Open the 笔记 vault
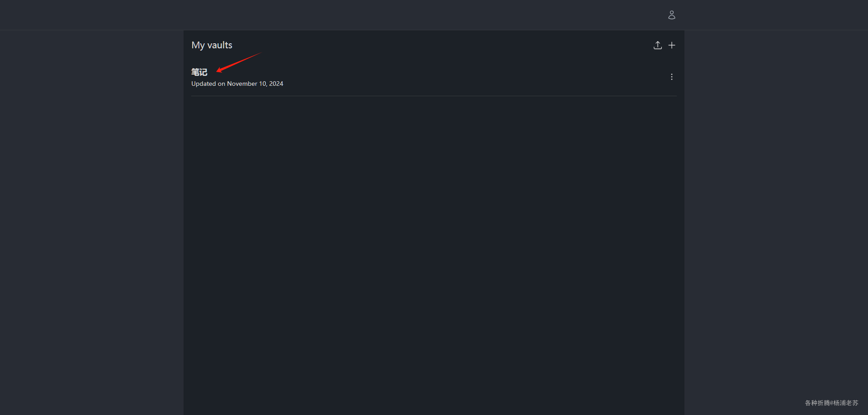This screenshot has height=415, width=868. pos(199,72)
